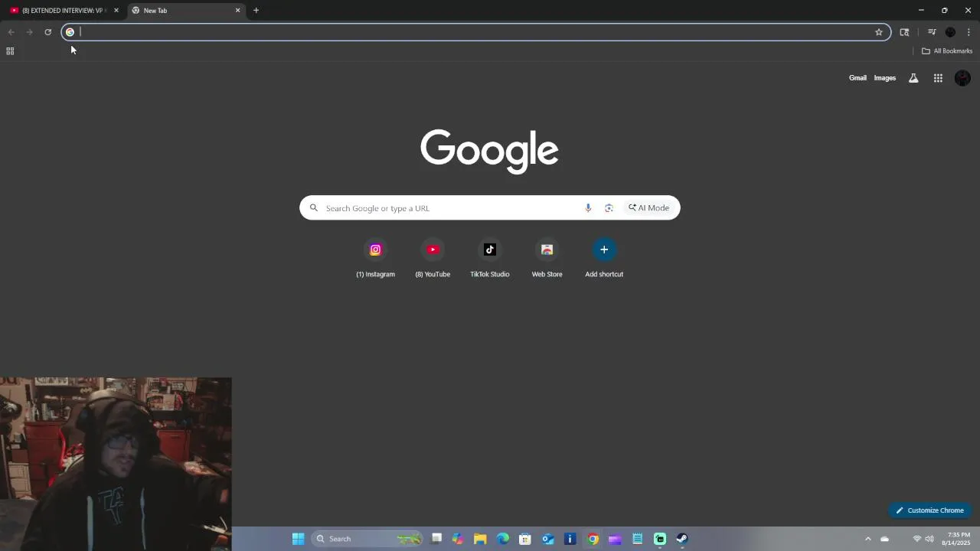Screen dimensions: 980x551
Task: Bookmark this tab with the star icon
Action: pos(879,32)
